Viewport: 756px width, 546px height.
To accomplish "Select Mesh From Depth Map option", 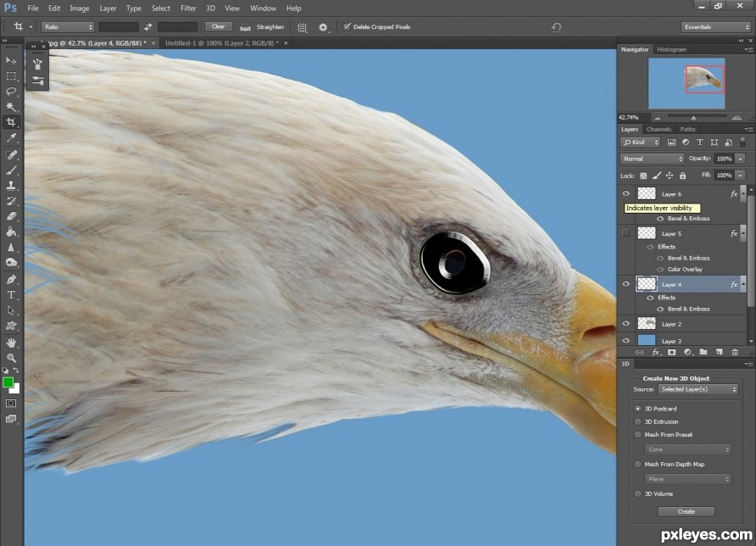I will click(x=638, y=464).
